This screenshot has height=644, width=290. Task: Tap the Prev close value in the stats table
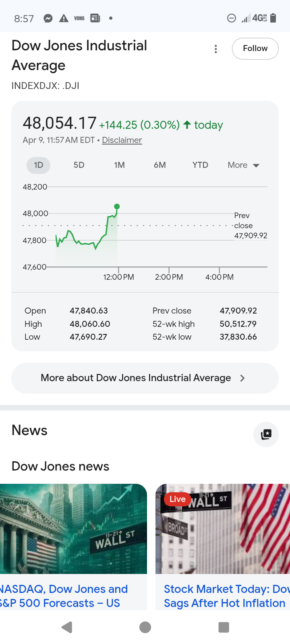(238, 311)
